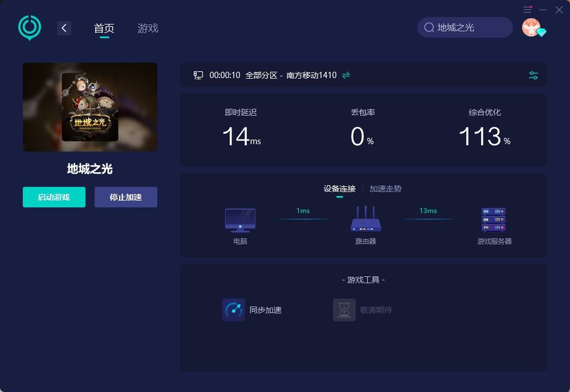
Task: Switch to the 游戏 tab
Action: pos(148,28)
